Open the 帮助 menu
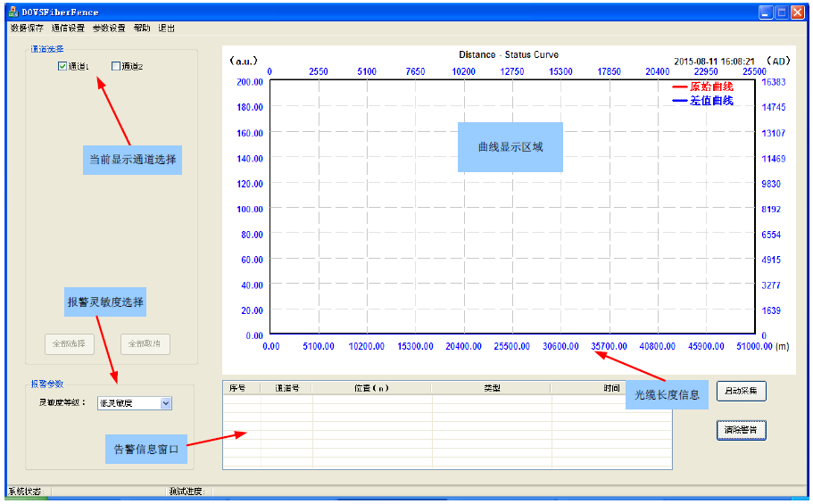This screenshot has width=813, height=504. (x=142, y=29)
